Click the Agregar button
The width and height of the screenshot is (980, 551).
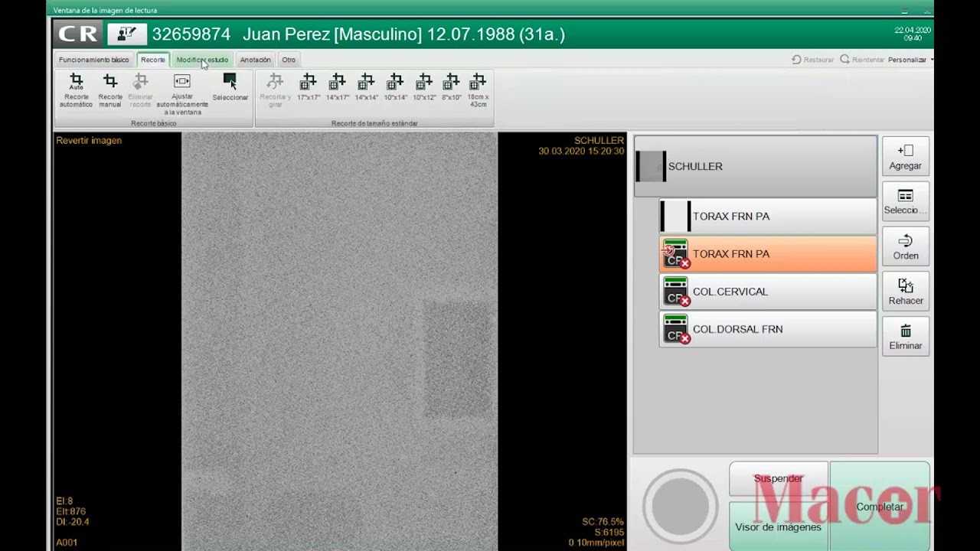906,157
